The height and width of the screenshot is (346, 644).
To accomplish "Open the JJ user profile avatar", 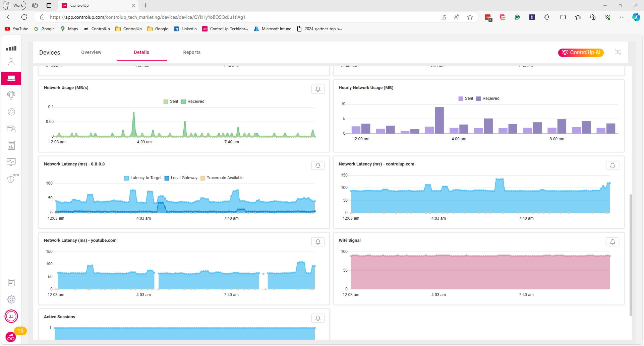I will [11, 316].
